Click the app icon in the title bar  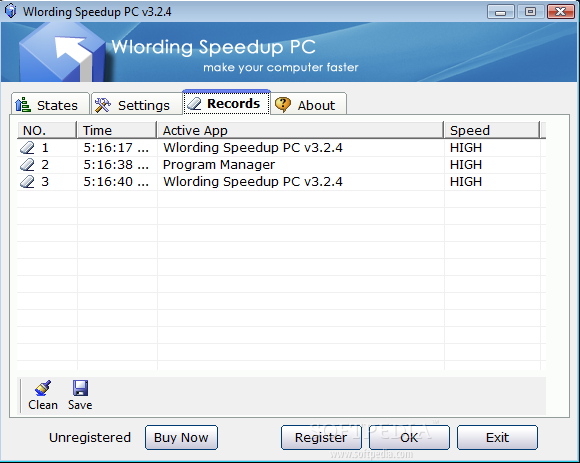(x=11, y=11)
